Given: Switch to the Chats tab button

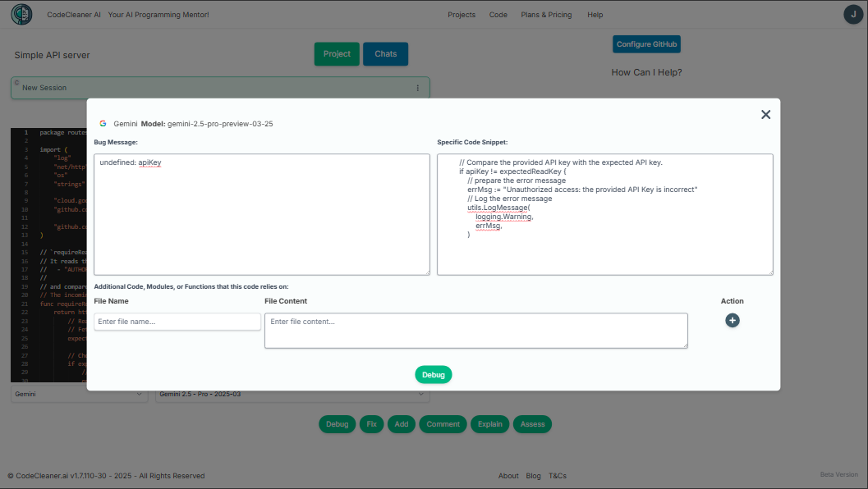Looking at the screenshot, I should pos(385,53).
